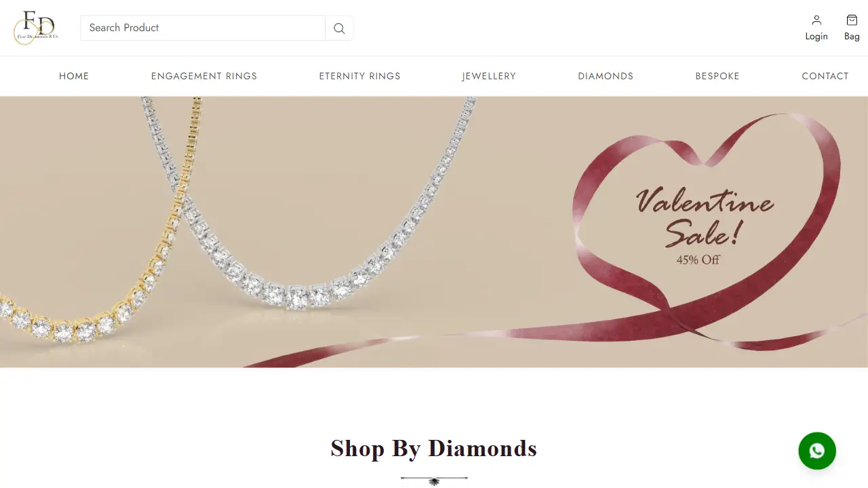Click the Bag text label
Viewport: 868px width, 488px height.
852,37
